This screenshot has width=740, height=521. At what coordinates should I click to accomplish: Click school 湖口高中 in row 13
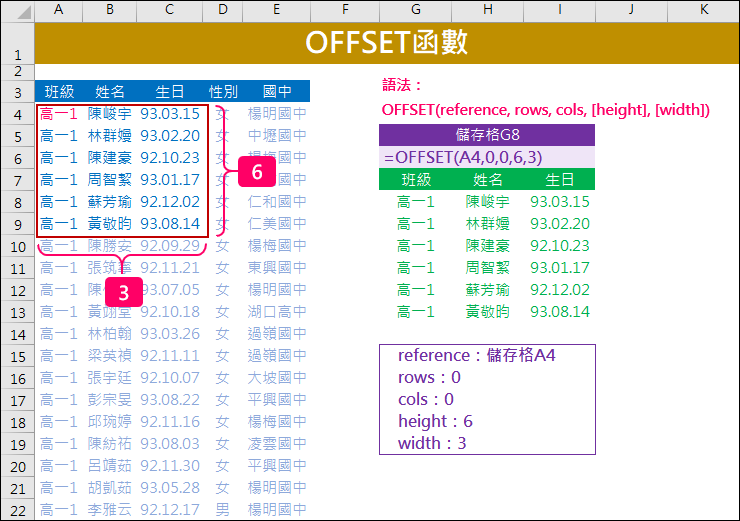point(277,312)
